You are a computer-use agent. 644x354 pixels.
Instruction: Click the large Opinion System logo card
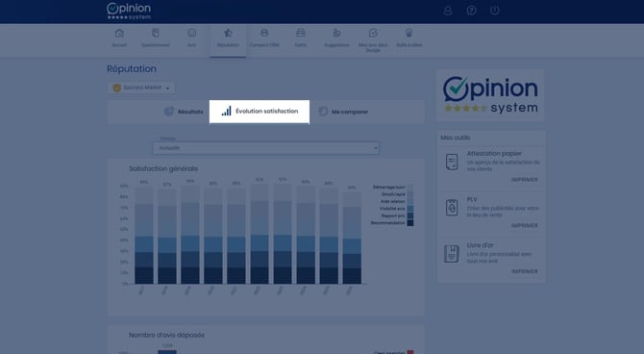491,95
